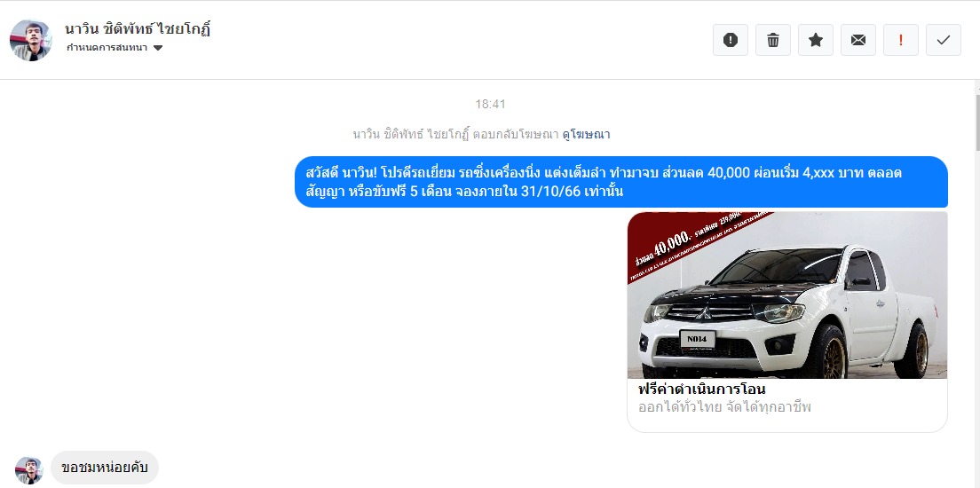Open contact name นาวิน ชิติพัทธ์ ไชยโกฏิ์ header
The width and height of the screenshot is (980, 488).
pos(138,28)
